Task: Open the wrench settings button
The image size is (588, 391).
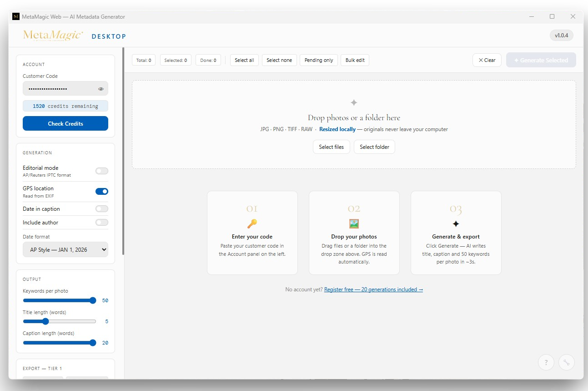Action: point(567,362)
